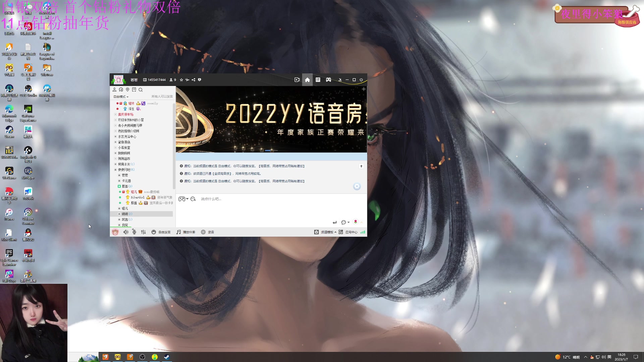Open the game controller icon in YY title bar
This screenshot has height=362, width=644.
point(329,80)
